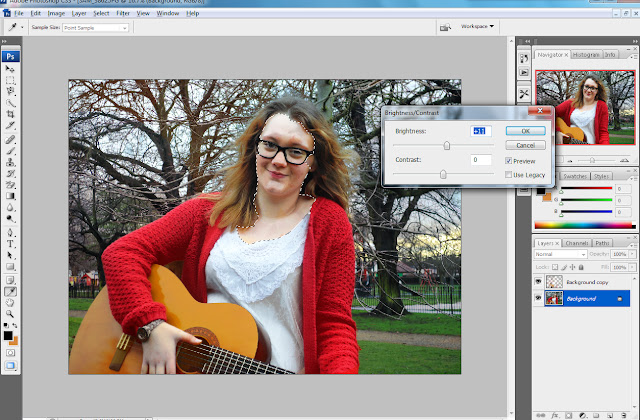This screenshot has height=420, width=640.
Task: Select the Healing Brush tool
Action: coord(10,140)
